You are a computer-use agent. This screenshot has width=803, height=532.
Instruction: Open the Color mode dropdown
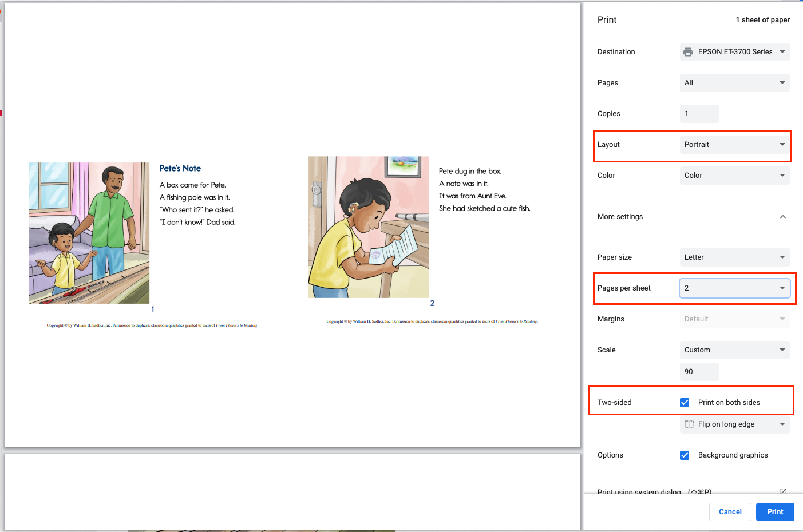point(734,176)
